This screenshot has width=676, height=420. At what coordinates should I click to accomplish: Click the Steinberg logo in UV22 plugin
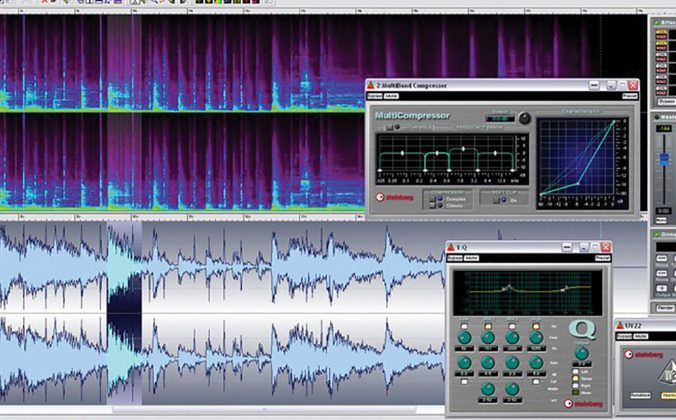[x=645, y=353]
